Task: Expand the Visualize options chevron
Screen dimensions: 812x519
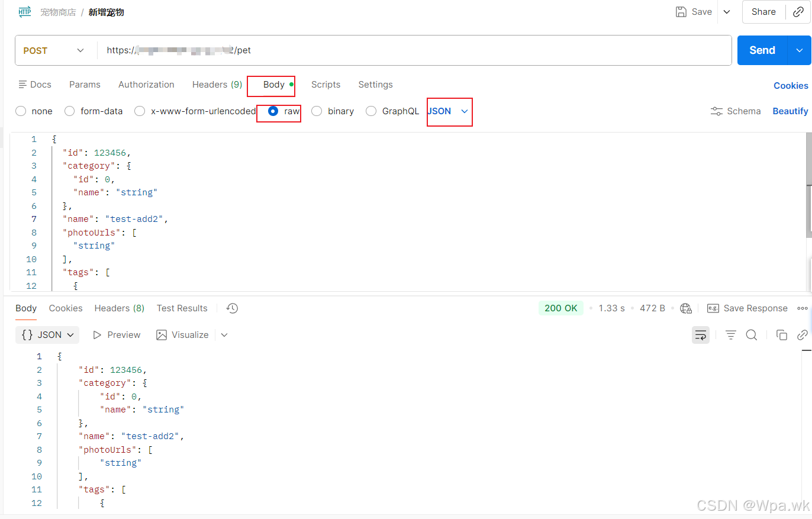Action: [224, 335]
